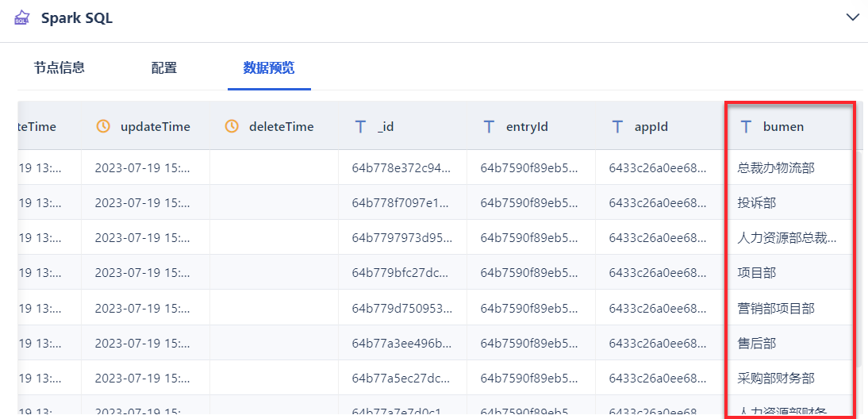
Task: Click the bumen text type icon
Action: (746, 127)
